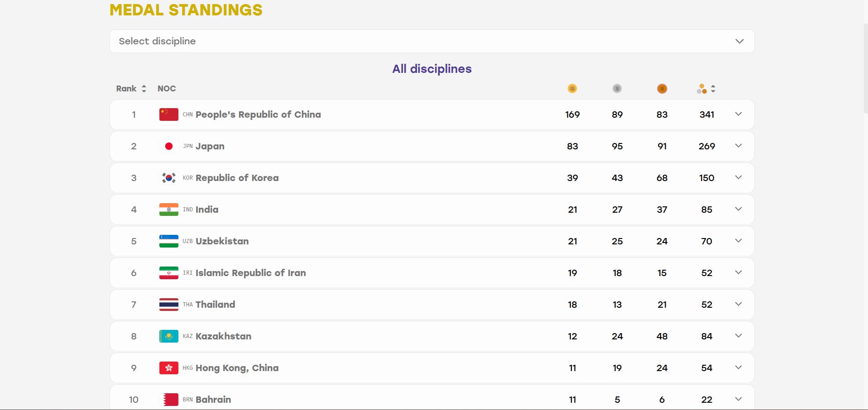This screenshot has height=410, width=868.
Task: Expand Hong Kong, China row details
Action: (739, 367)
